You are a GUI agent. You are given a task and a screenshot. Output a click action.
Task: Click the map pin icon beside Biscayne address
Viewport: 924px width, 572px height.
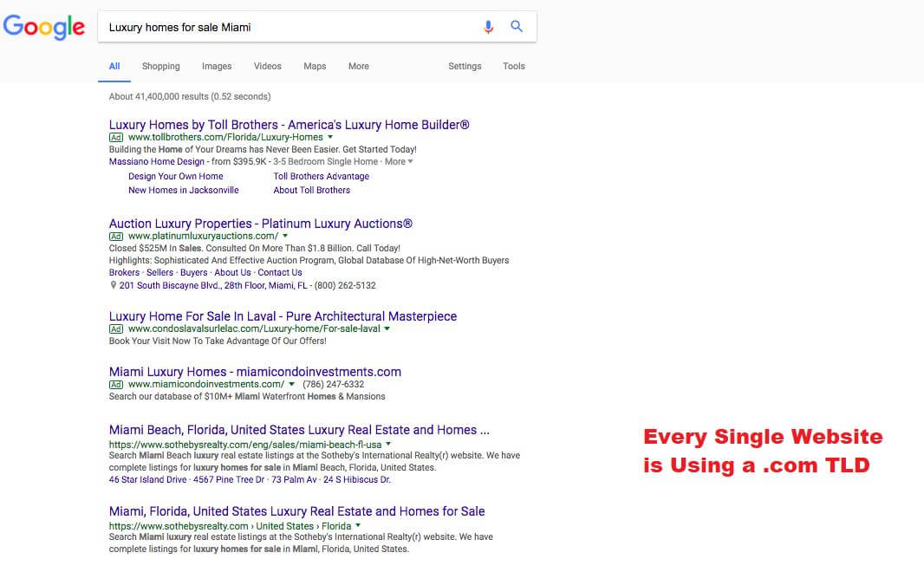[114, 285]
